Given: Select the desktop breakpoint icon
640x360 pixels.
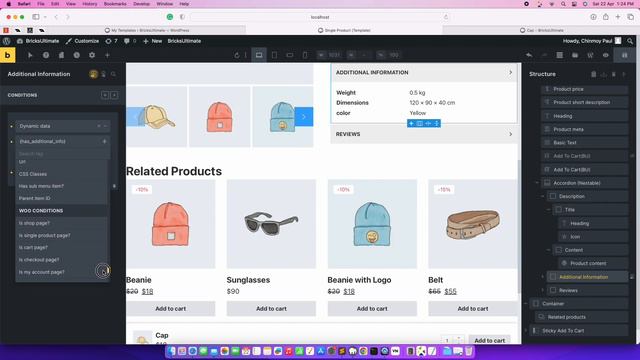Looking at the screenshot, I should tap(259, 55).
